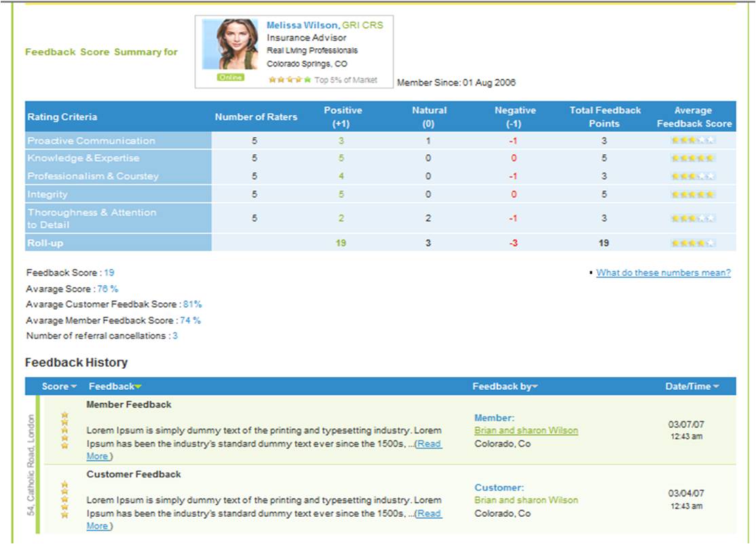This screenshot has width=756, height=544.
Task: Open Melissa Wilson's profile photo
Action: point(230,44)
